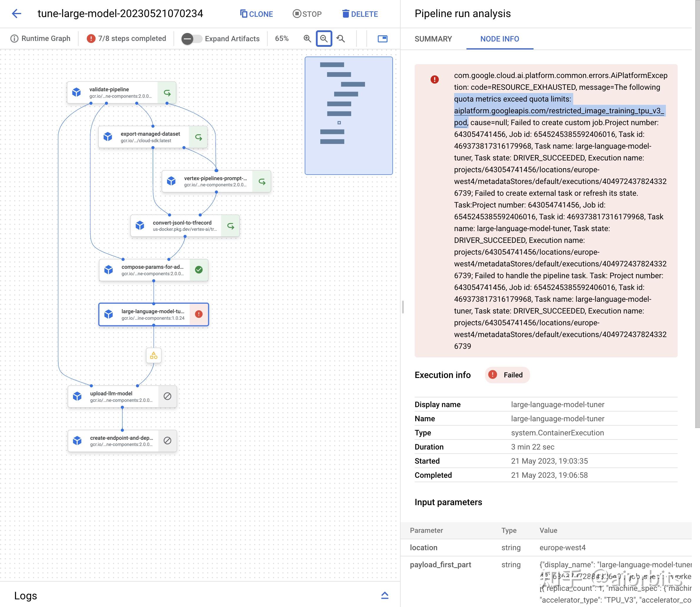Click the Runtime Graph info icon

coord(14,39)
